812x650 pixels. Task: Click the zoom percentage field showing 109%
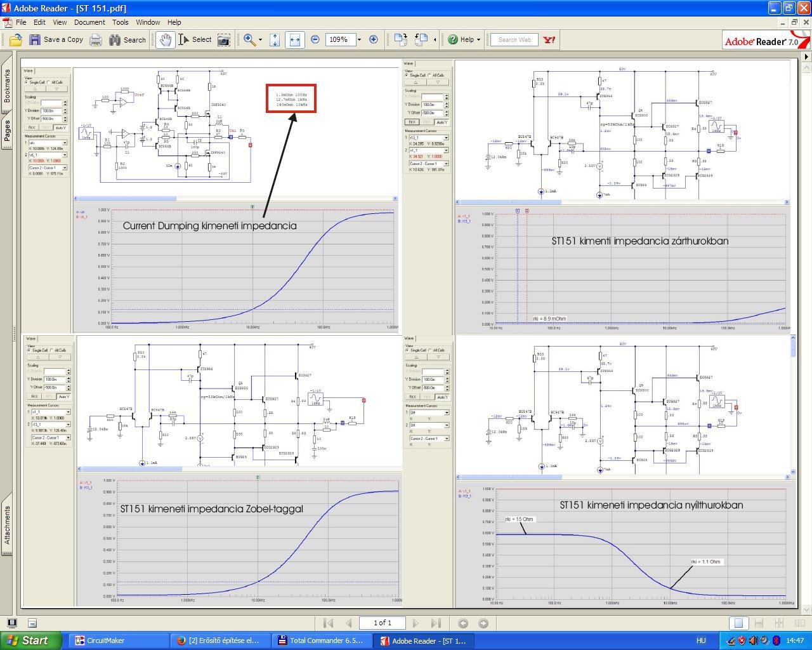(340, 40)
